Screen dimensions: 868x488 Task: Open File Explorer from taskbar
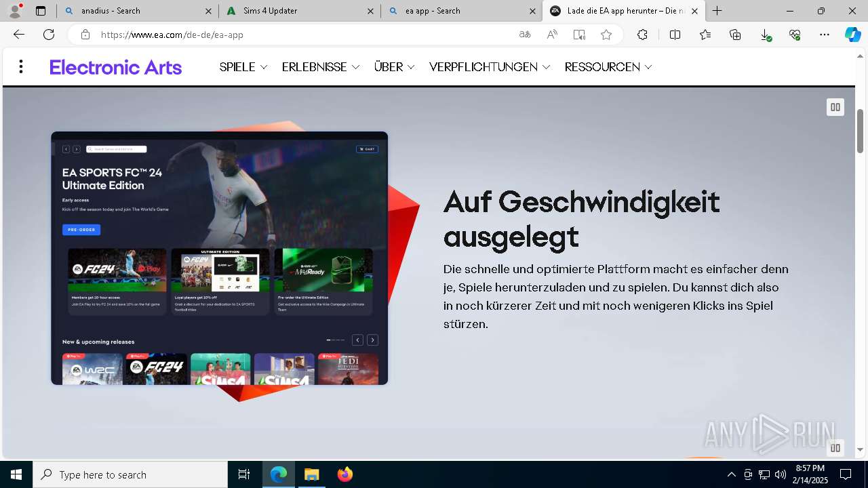[x=311, y=474]
